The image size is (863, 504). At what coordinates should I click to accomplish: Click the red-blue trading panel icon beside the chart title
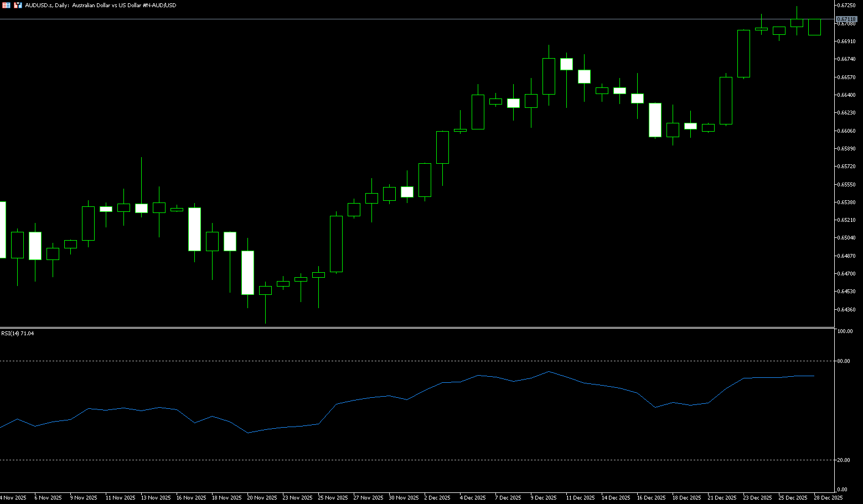[18, 6]
